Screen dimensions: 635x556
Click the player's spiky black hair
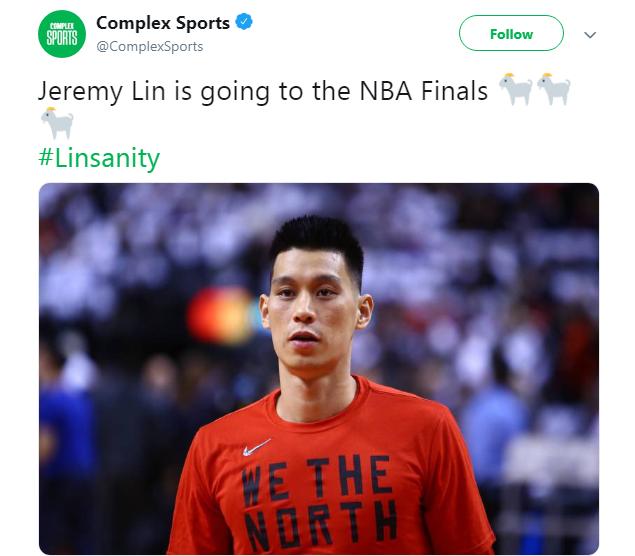[317, 244]
